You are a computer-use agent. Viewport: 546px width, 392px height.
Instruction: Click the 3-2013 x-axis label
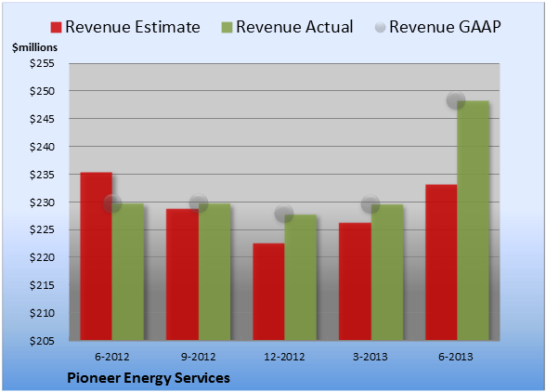370,357
